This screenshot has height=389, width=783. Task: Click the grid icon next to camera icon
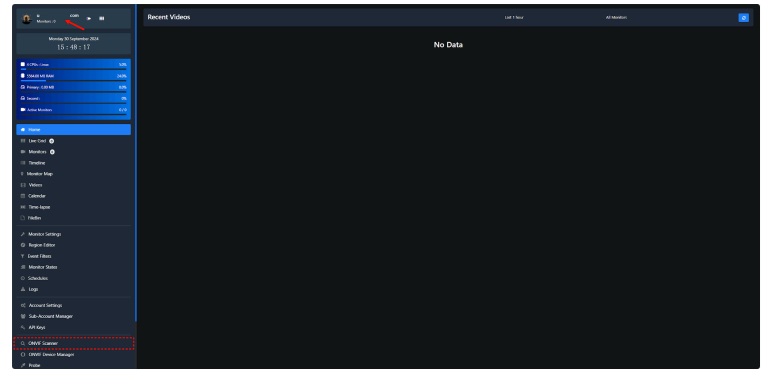point(101,18)
